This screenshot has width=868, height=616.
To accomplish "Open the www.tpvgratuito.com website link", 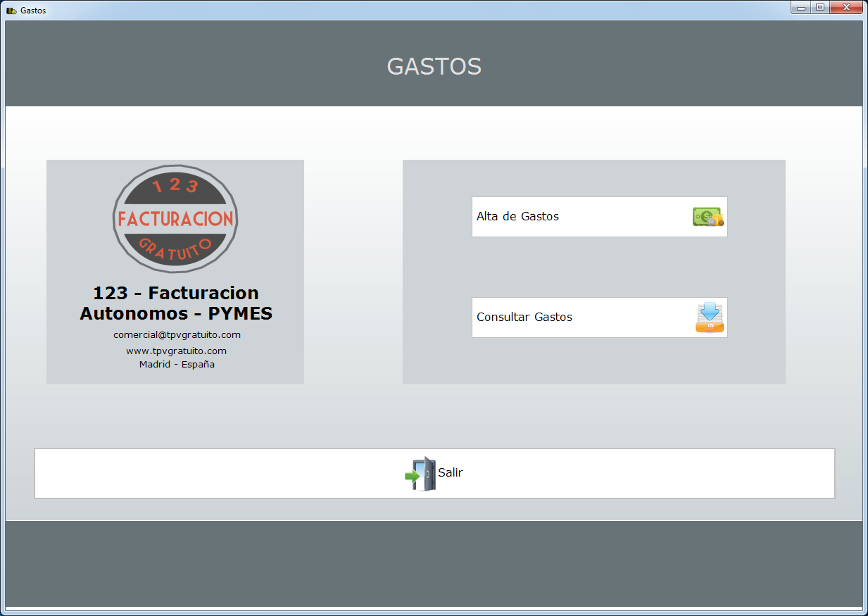I will [x=176, y=351].
